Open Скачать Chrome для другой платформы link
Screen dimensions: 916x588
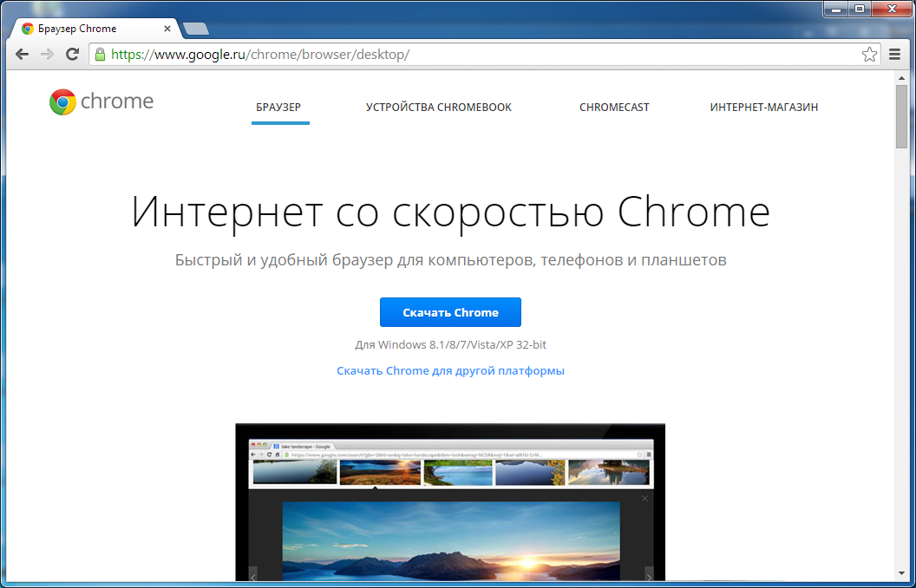(450, 371)
